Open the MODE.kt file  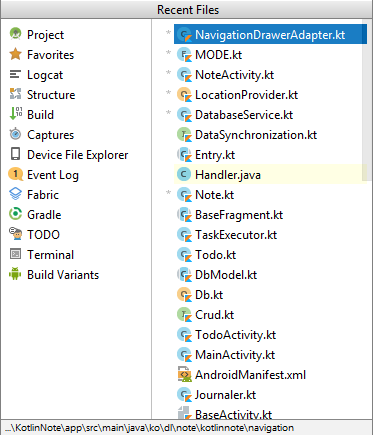coord(218,55)
